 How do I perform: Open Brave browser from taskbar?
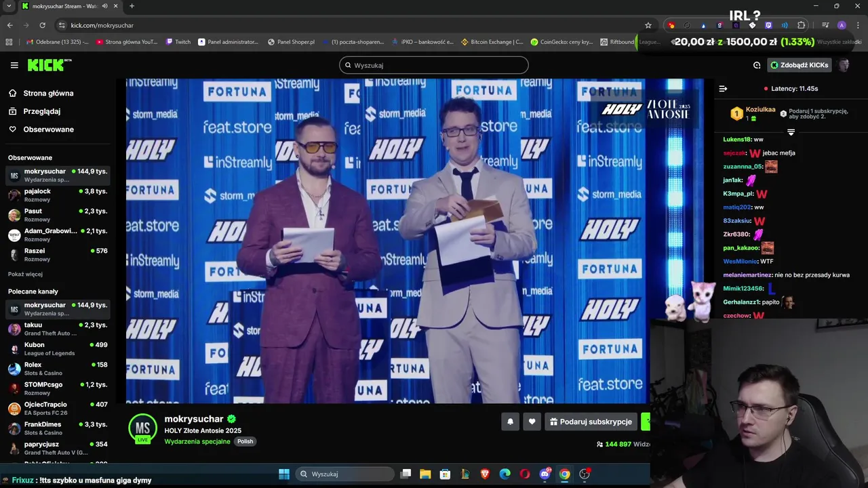[485, 474]
